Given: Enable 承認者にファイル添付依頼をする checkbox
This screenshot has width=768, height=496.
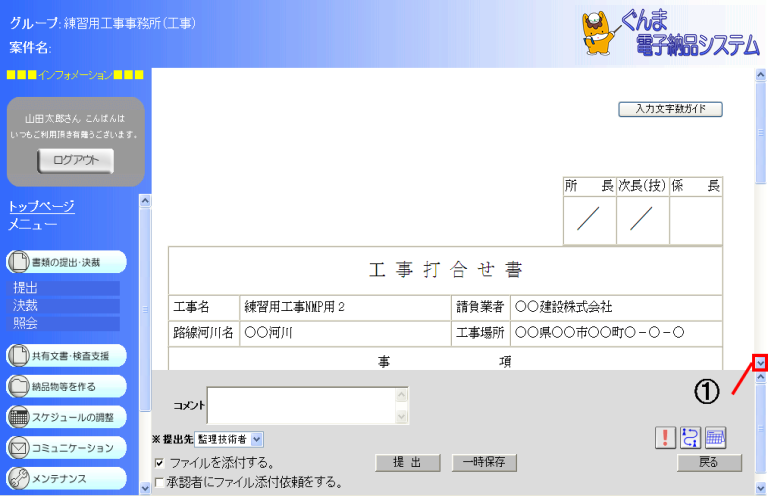Looking at the screenshot, I should tap(160, 483).
